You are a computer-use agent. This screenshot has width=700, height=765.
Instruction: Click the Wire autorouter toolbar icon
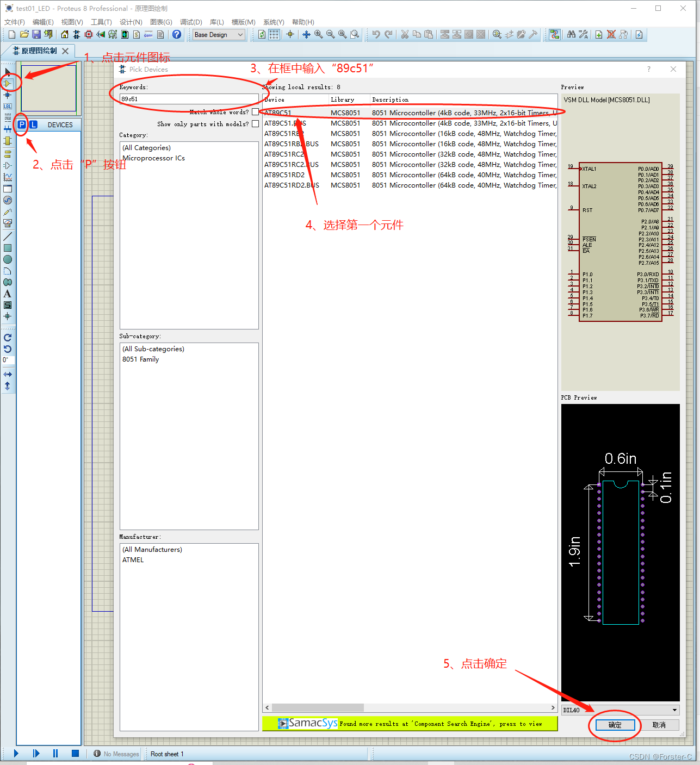pyautogui.click(x=555, y=34)
